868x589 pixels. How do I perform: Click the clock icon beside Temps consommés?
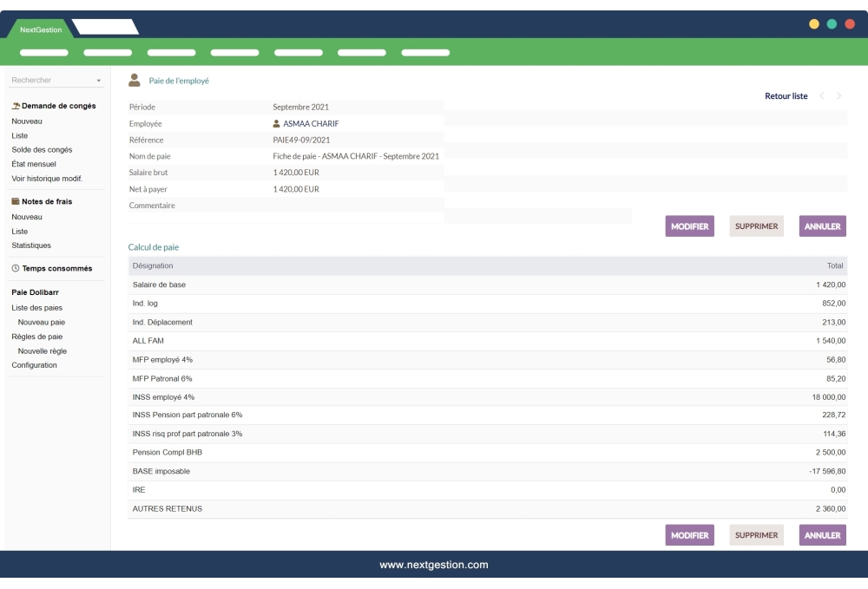[14, 268]
